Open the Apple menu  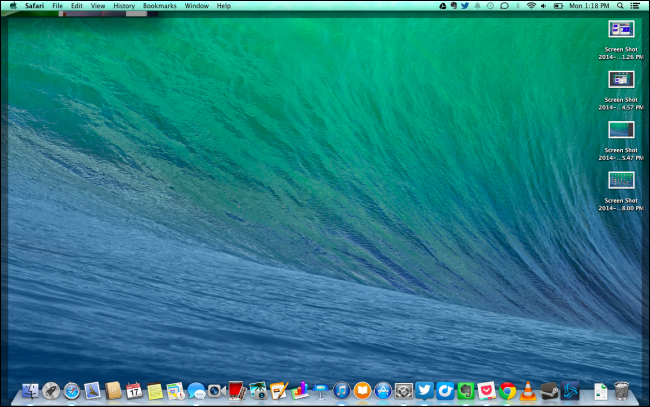tap(13, 6)
